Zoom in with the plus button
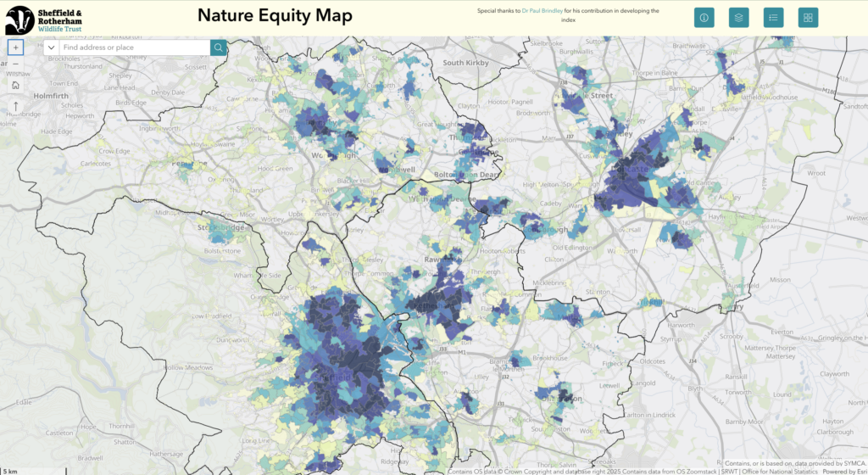This screenshot has width=868, height=475. point(15,47)
